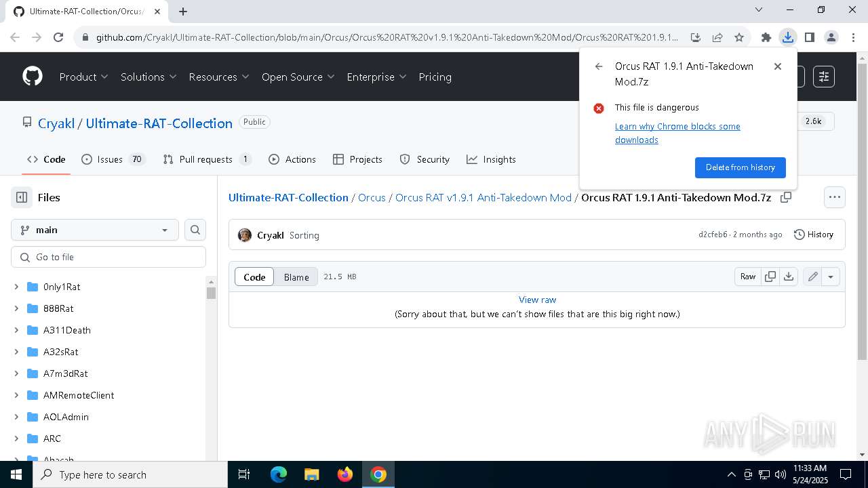
Task: Open GitHub header settings icon button
Action: click(x=824, y=77)
